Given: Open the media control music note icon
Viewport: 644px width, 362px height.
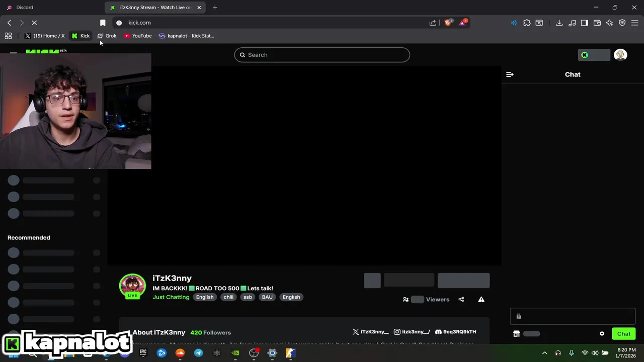Looking at the screenshot, I should point(572,23).
